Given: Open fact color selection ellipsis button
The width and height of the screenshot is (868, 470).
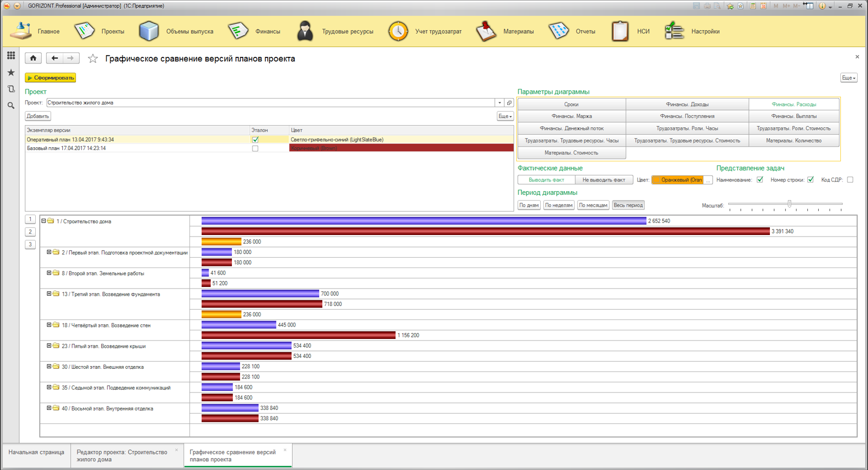Looking at the screenshot, I should coord(708,180).
